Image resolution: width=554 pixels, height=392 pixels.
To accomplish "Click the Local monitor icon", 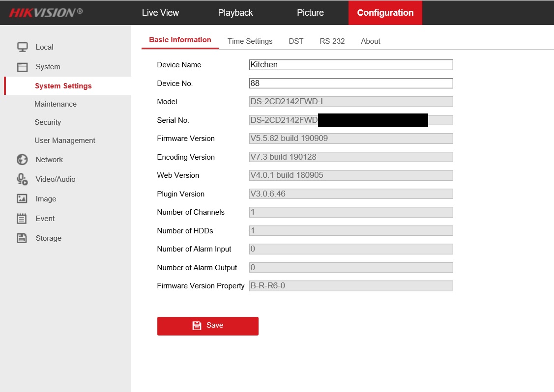I will [22, 47].
